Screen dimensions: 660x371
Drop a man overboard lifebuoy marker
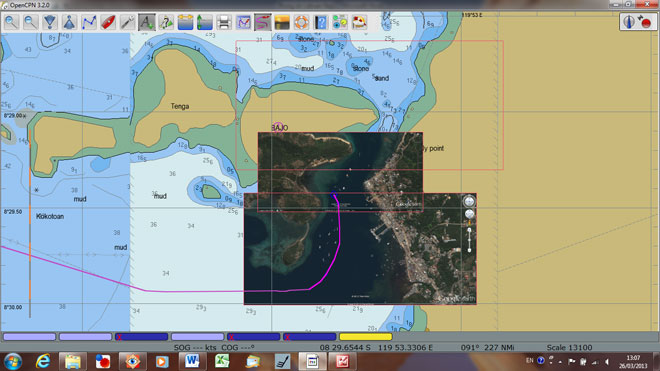(x=301, y=22)
